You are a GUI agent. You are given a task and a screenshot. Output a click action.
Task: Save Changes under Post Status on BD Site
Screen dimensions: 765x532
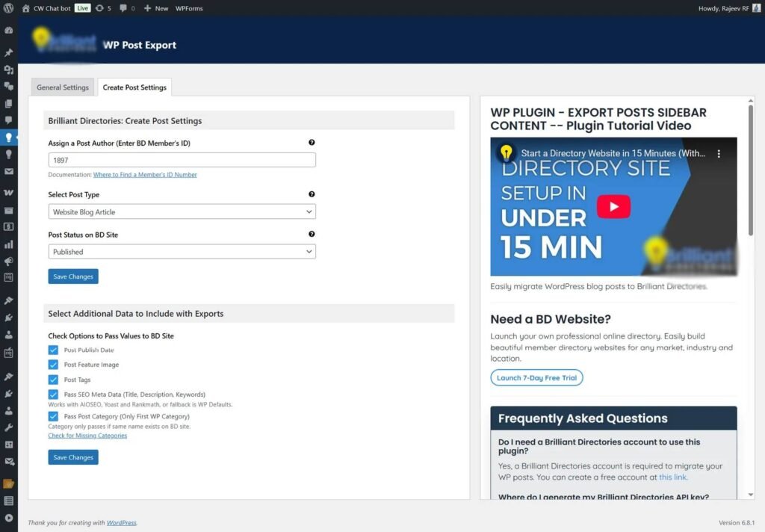point(73,276)
